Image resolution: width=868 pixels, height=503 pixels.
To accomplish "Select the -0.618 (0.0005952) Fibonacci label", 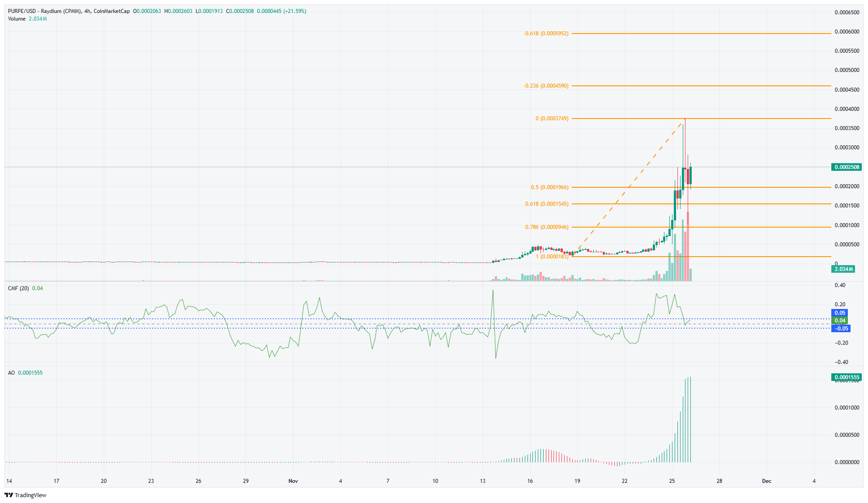I will (x=546, y=34).
